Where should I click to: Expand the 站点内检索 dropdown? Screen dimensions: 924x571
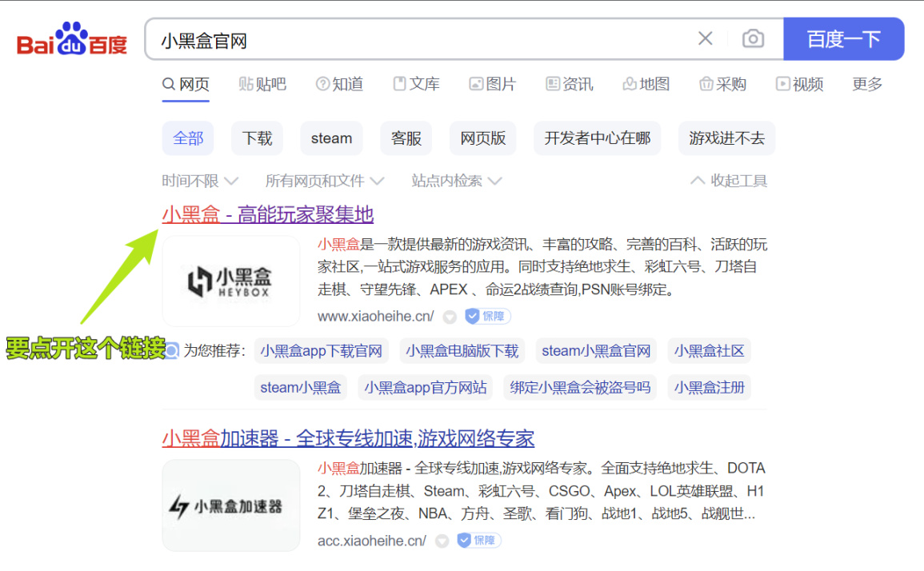pos(457,181)
